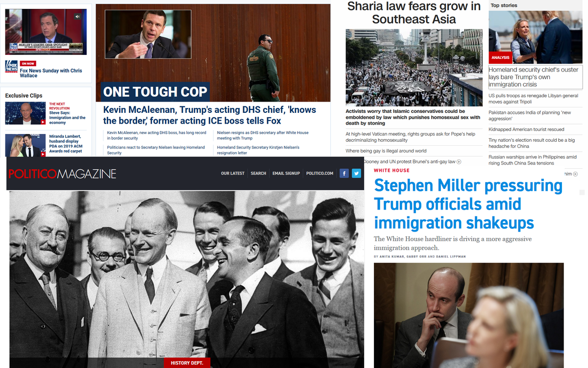Click author name Daniel Lippman

click(450, 257)
